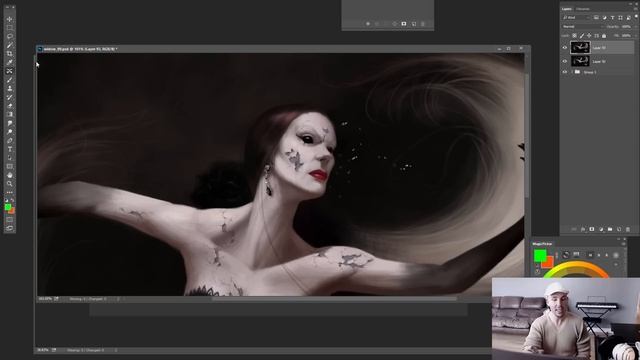640x360 pixels.
Task: Change screen mode at toolbar bottom
Action: (x=9, y=228)
